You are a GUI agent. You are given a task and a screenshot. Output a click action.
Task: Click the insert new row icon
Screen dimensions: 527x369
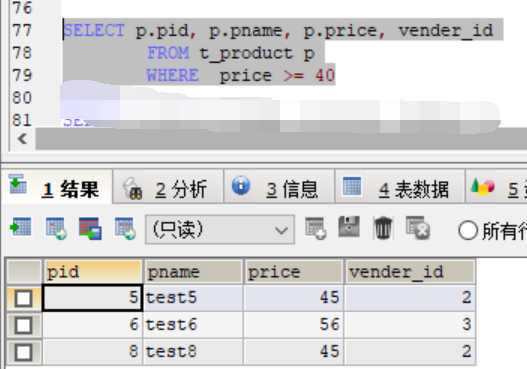pos(315,229)
